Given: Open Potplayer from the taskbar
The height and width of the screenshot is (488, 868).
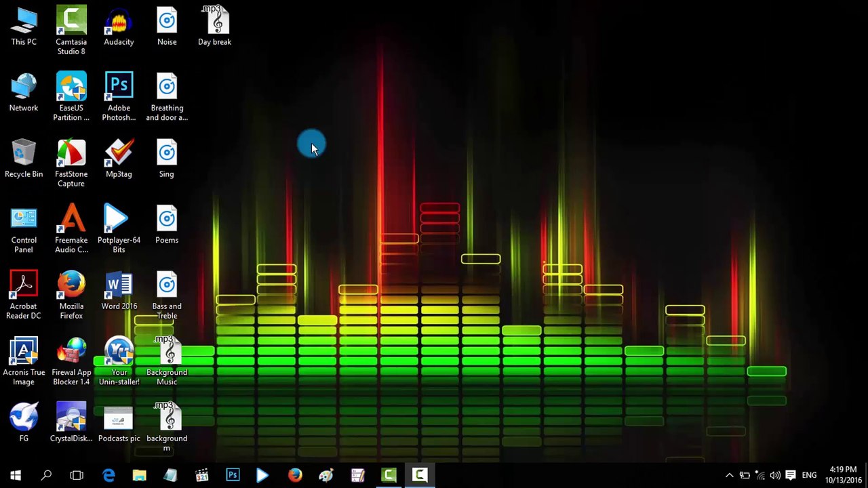Looking at the screenshot, I should pyautogui.click(x=263, y=475).
